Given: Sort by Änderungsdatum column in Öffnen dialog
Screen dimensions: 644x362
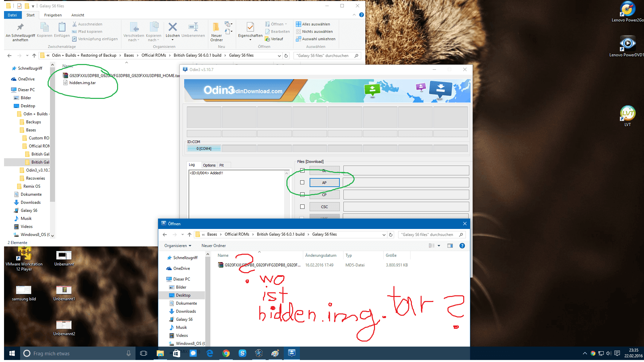Looking at the screenshot, I should coord(321,255).
